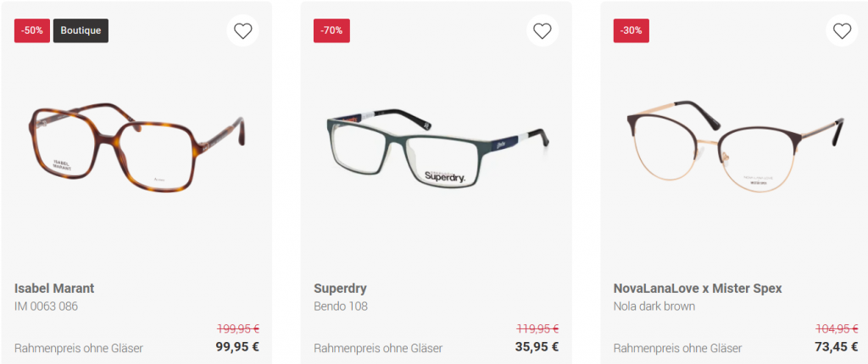This screenshot has height=364, width=868.
Task: Click the 73,45 € sale price
Action: click(836, 346)
